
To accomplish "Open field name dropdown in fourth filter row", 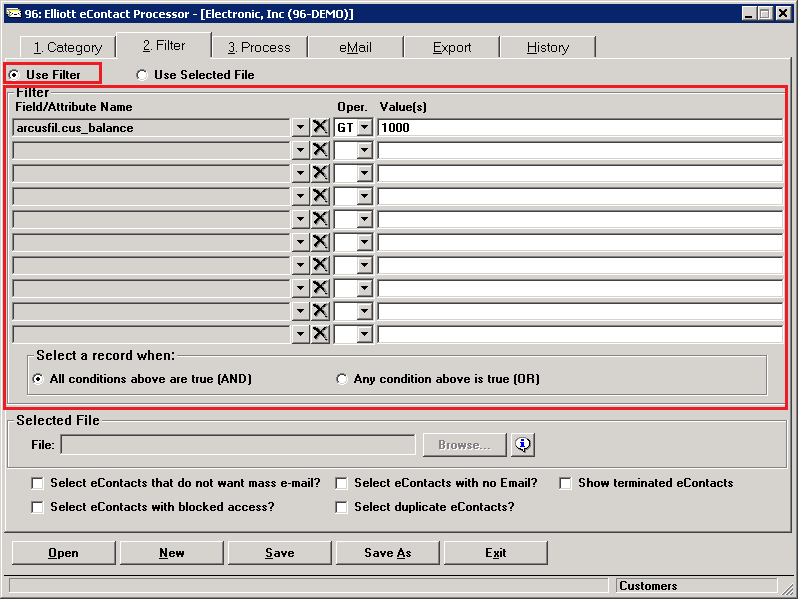I will [301, 196].
